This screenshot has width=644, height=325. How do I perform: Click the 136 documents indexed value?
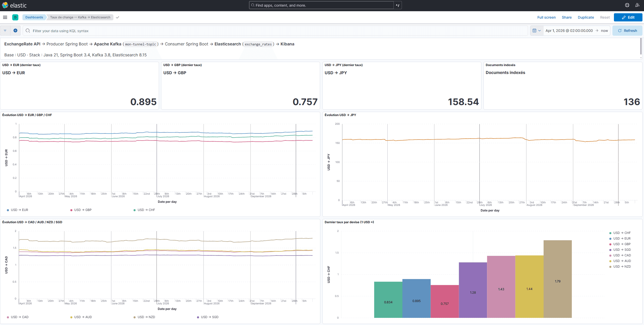pos(632,102)
